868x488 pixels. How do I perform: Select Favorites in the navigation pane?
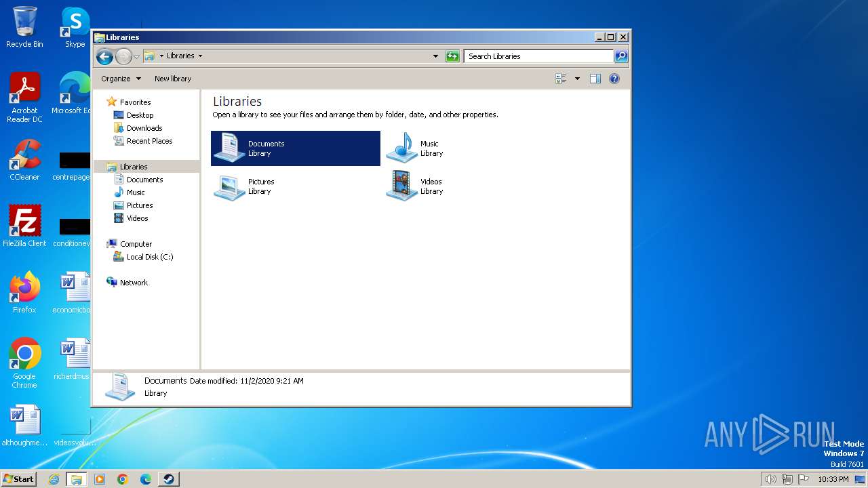coord(135,102)
